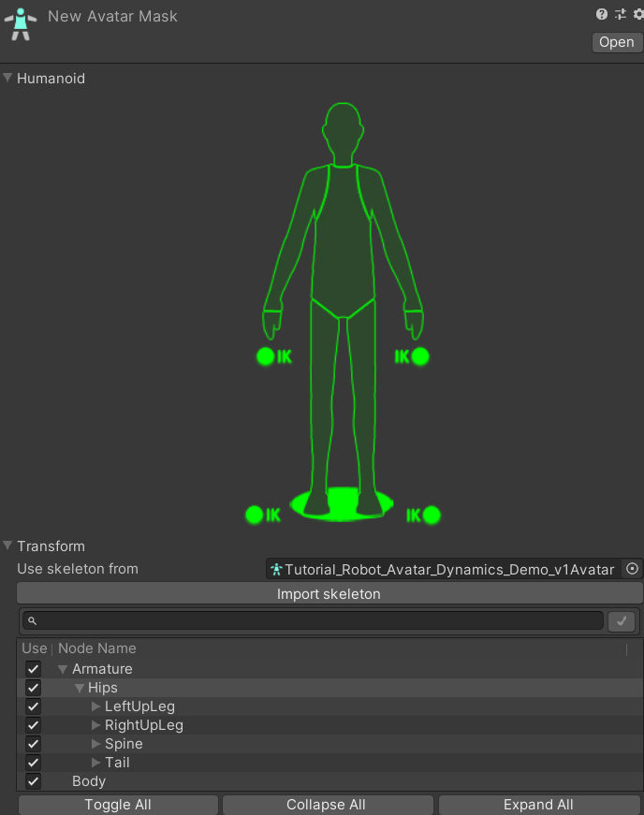
Task: Click the Import skeleton button
Action: 329,593
